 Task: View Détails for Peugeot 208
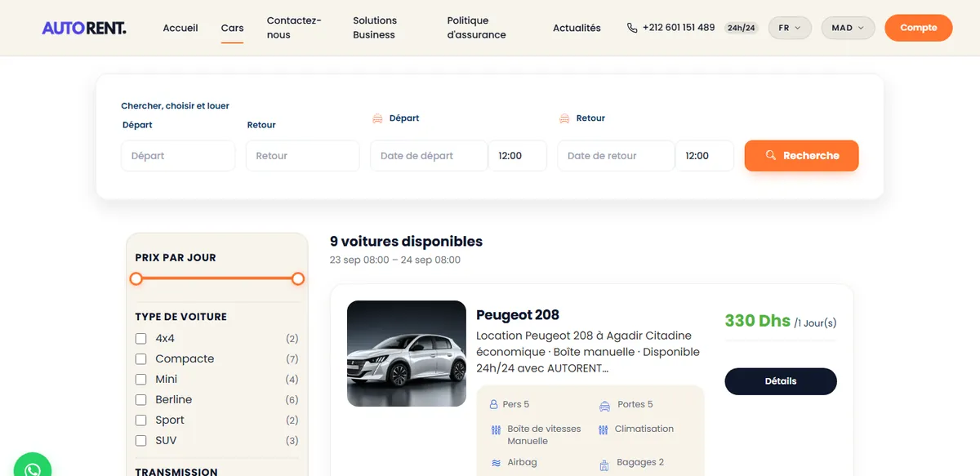click(x=781, y=381)
